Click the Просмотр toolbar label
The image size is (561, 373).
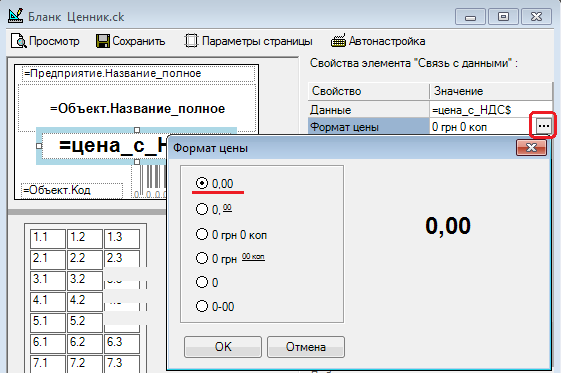click(54, 41)
